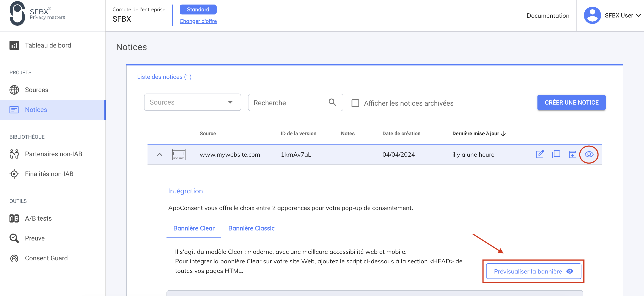Open the Sources filter dropdown
This screenshot has height=296, width=644.
[x=192, y=102]
